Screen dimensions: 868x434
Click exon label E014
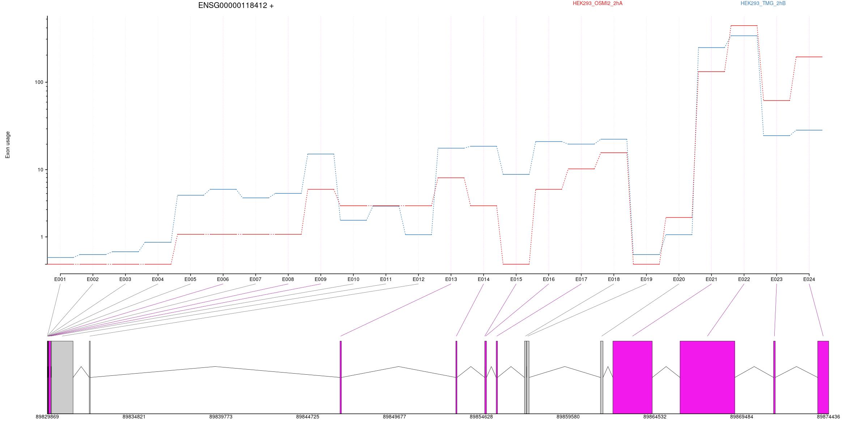click(x=484, y=279)
